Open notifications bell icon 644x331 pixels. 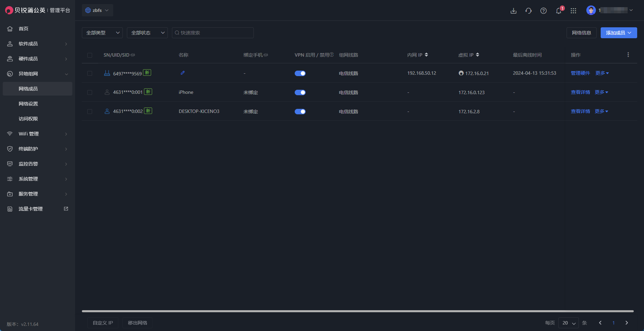pos(558,11)
